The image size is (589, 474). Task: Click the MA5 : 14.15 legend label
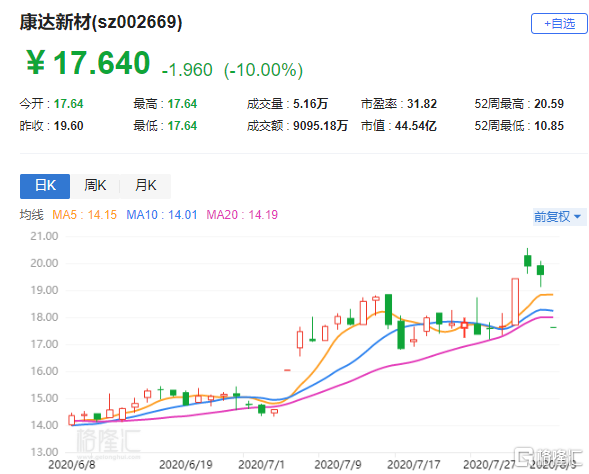(85, 215)
